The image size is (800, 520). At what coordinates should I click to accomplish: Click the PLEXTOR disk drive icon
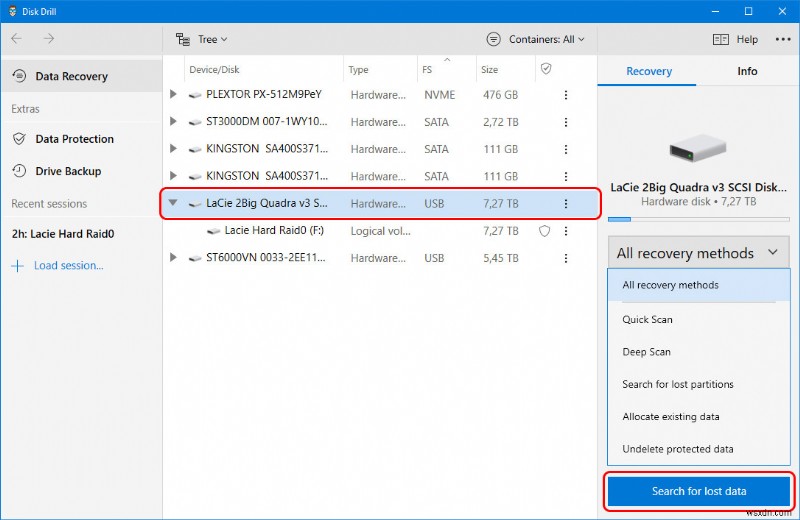pos(194,95)
